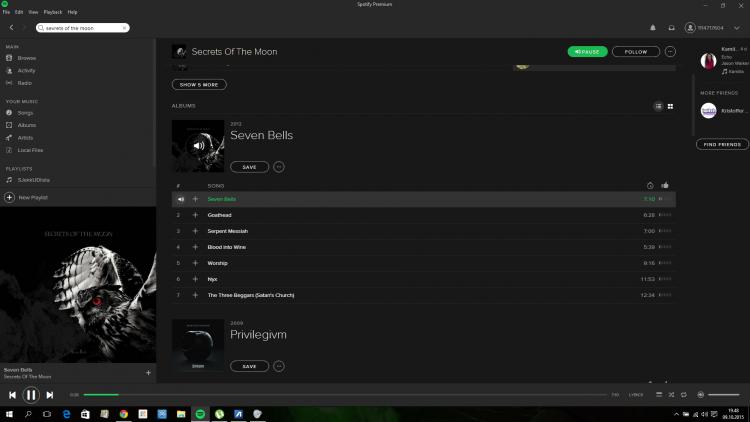Open Privilegivm album more options

(279, 366)
